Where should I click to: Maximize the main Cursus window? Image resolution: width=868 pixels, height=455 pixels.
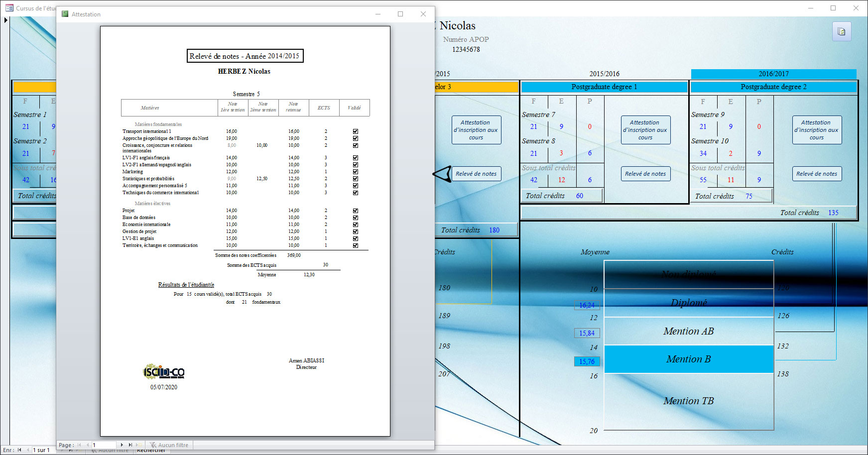pos(833,8)
